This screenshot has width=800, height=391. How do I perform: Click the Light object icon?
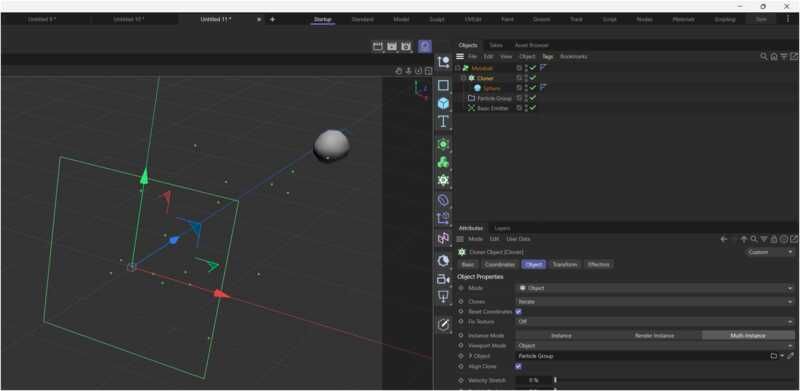(443, 297)
